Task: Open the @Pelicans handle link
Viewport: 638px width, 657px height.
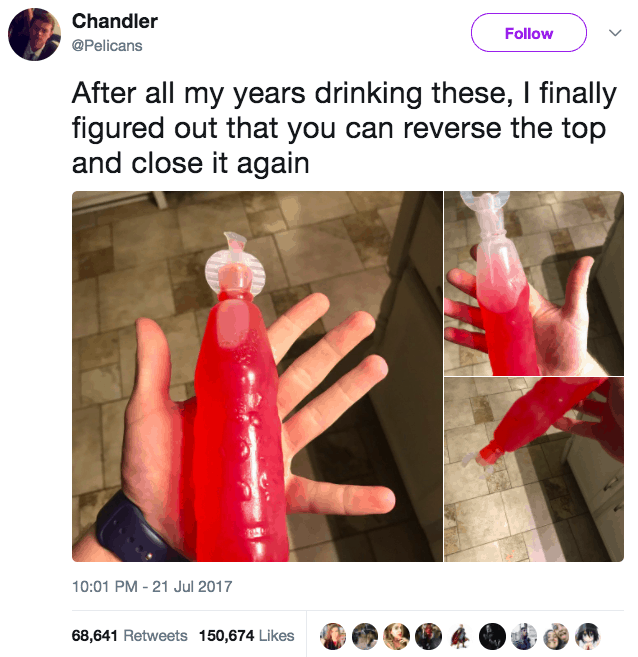Action: 107,46
